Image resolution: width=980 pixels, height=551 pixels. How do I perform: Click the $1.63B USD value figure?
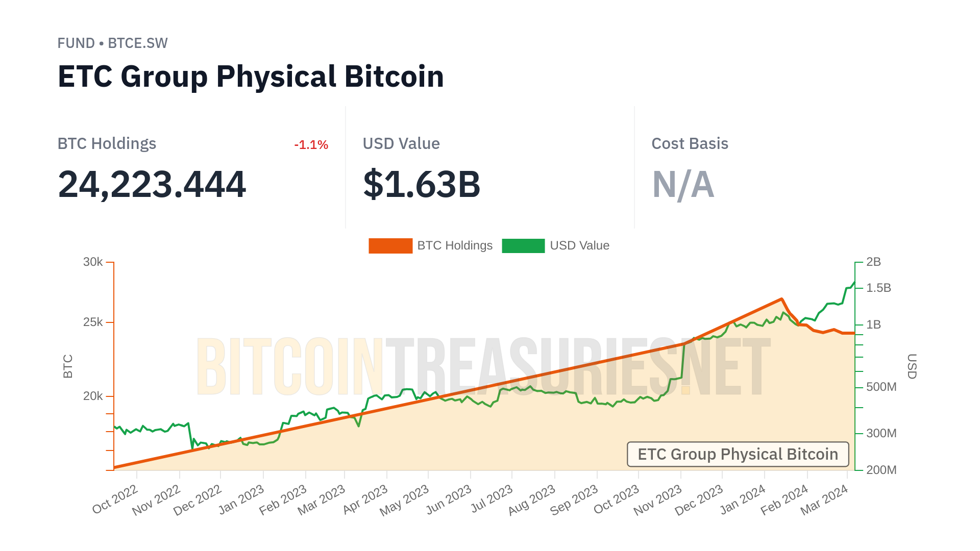coord(422,184)
